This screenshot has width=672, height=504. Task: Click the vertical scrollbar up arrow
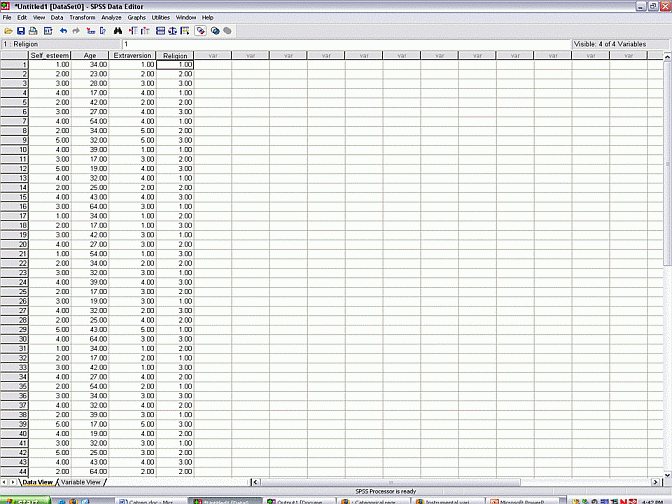pyautogui.click(x=667, y=56)
